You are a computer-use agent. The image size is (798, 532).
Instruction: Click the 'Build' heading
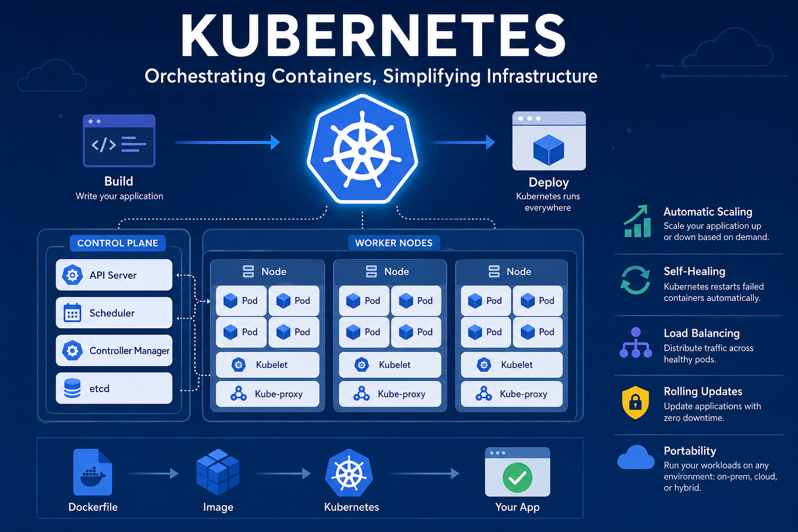coord(118,181)
